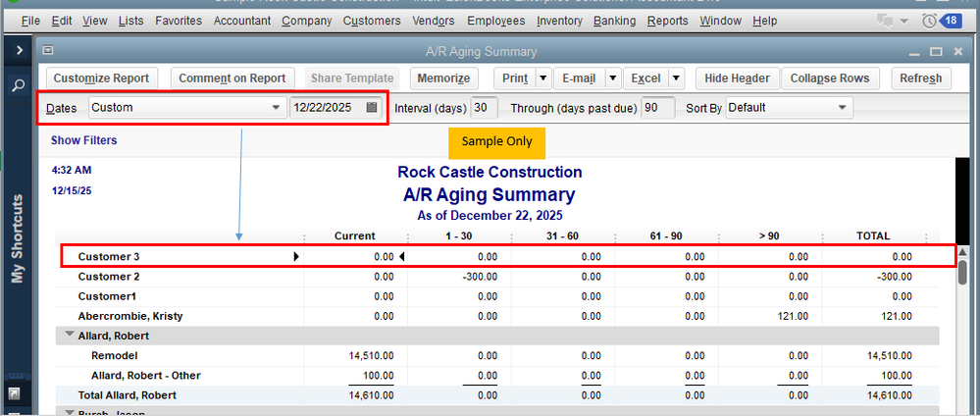This screenshot has height=416, width=980.
Task: Open the E-mail dropdown arrow
Action: pos(612,78)
